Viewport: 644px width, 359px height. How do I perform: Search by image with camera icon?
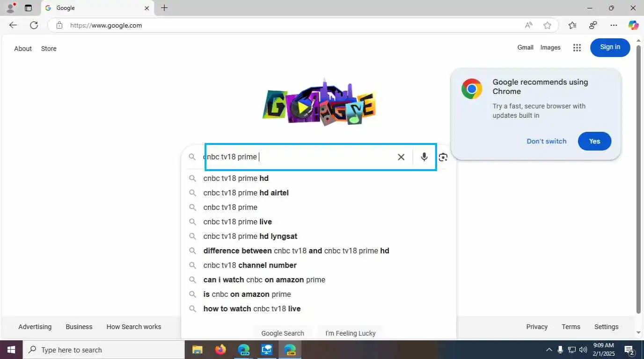pos(443,157)
